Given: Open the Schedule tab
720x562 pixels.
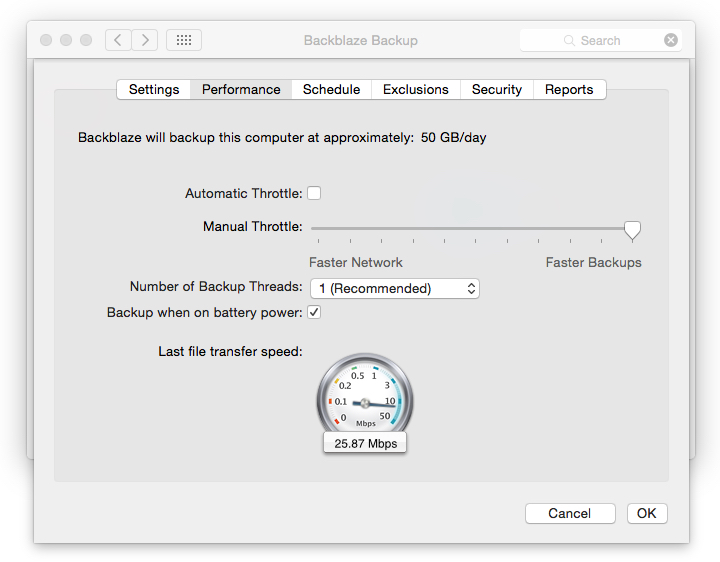Looking at the screenshot, I should 332,90.
